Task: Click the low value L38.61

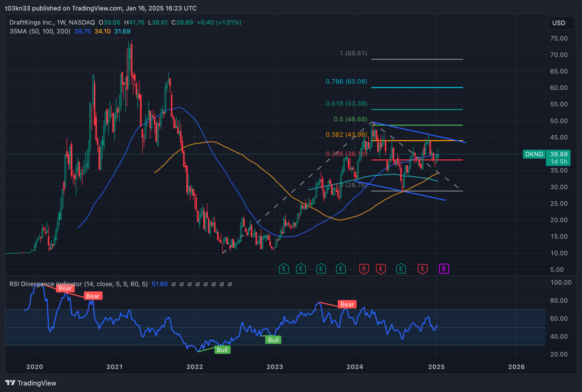Action: [158, 22]
